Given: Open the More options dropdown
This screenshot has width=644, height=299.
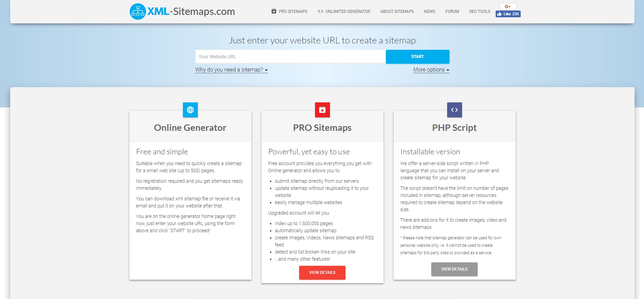Looking at the screenshot, I should click(x=429, y=70).
